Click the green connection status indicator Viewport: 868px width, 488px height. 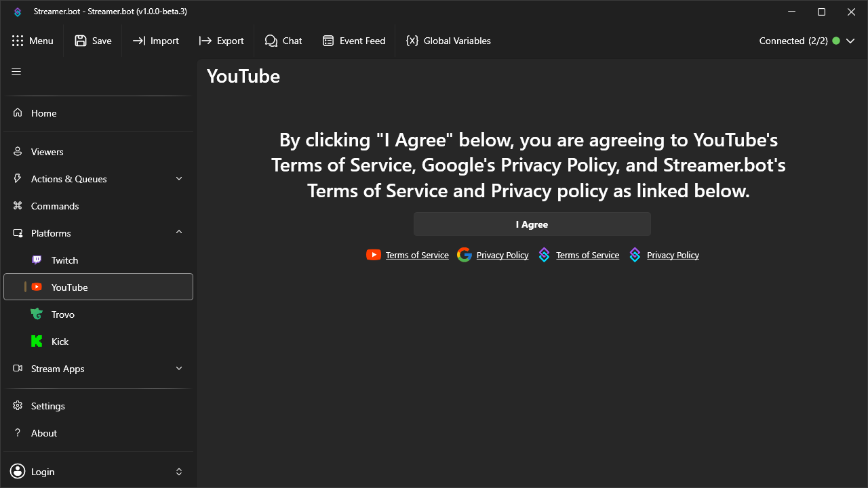tap(837, 41)
